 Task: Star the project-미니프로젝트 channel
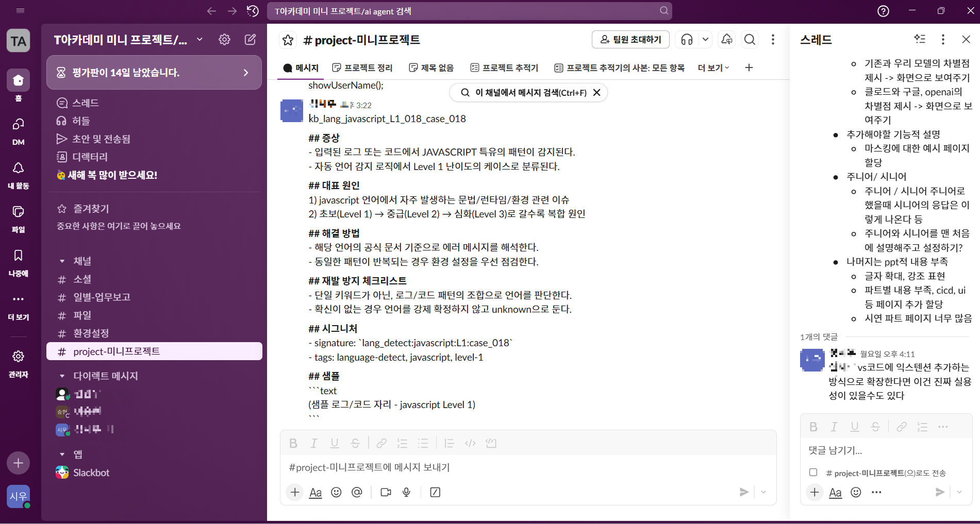288,40
